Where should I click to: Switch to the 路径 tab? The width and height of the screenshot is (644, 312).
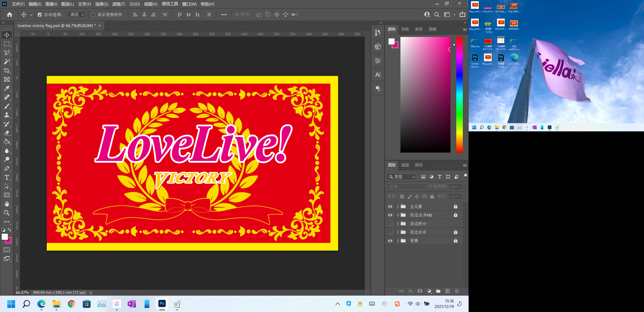click(x=419, y=165)
